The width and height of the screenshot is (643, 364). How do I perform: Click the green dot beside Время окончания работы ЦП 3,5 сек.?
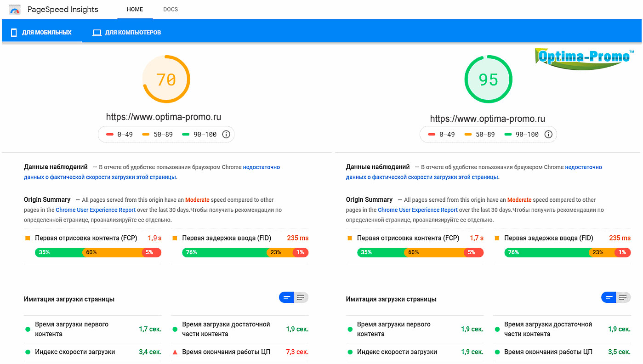tap(497, 352)
